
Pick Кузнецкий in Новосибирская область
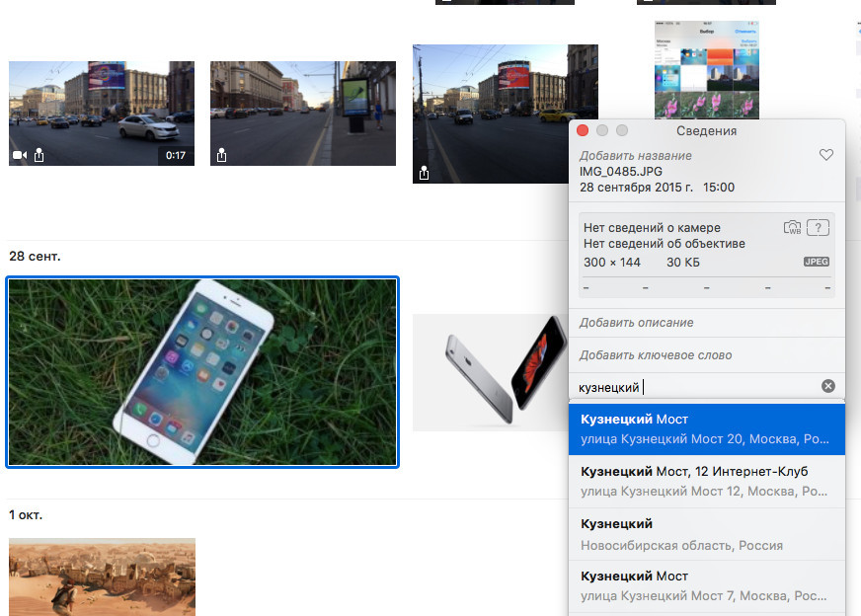click(x=707, y=534)
